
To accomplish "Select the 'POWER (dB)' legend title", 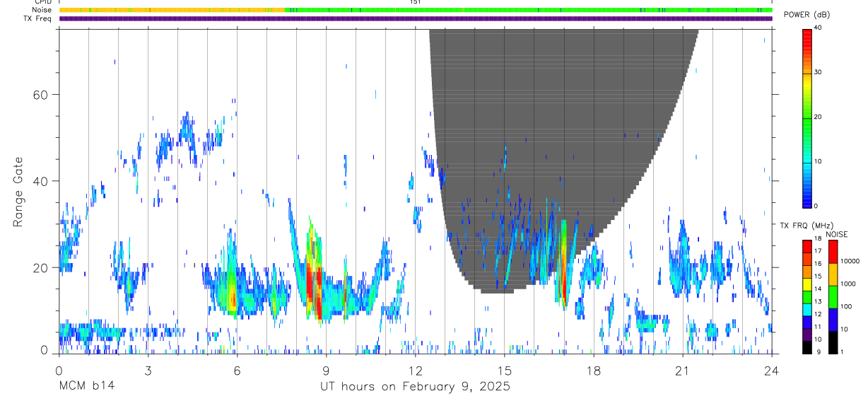I will (x=807, y=15).
